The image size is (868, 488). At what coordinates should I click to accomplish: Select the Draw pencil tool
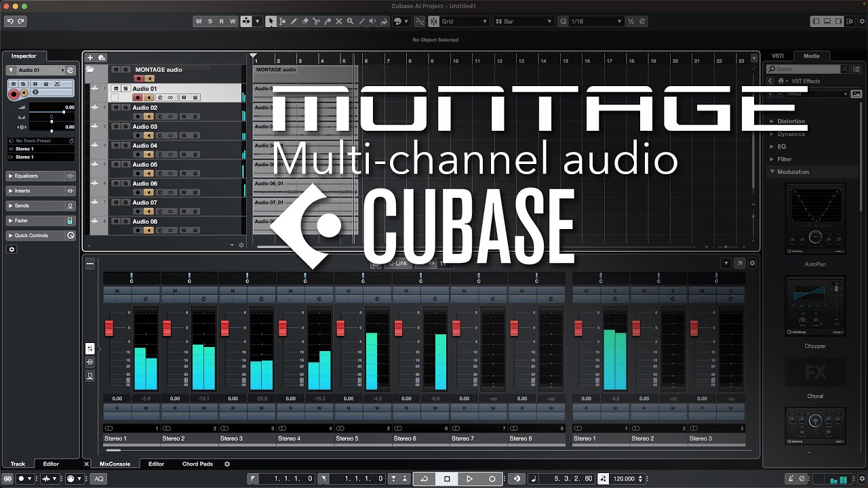[x=294, y=22]
